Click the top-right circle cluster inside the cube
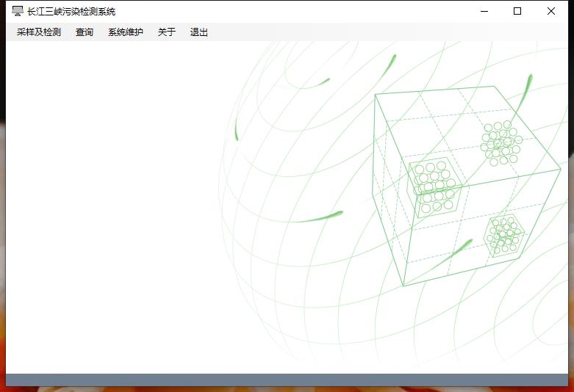Screen dimensions: 574x392 pos(501,143)
